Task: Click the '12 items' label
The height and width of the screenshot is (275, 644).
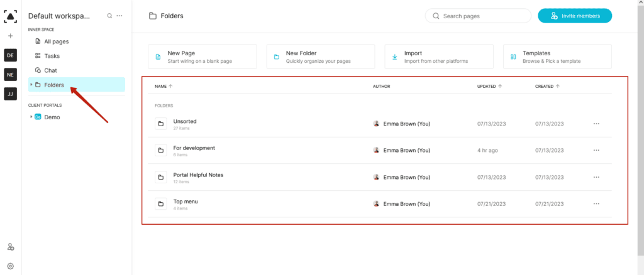Action: [x=181, y=181]
